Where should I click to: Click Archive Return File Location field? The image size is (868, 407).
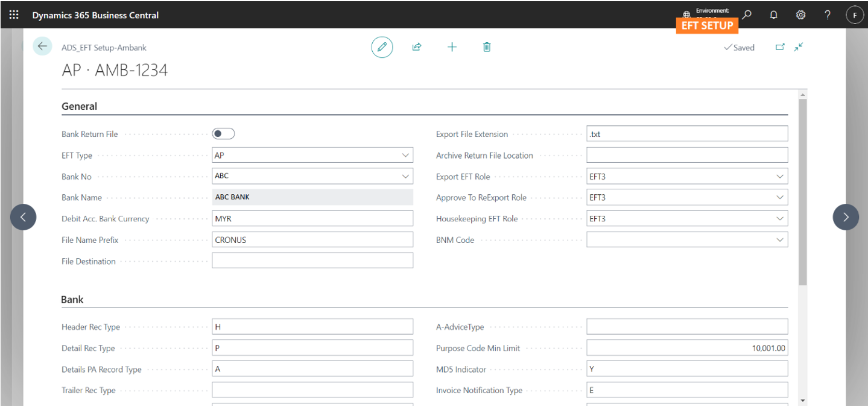point(687,155)
